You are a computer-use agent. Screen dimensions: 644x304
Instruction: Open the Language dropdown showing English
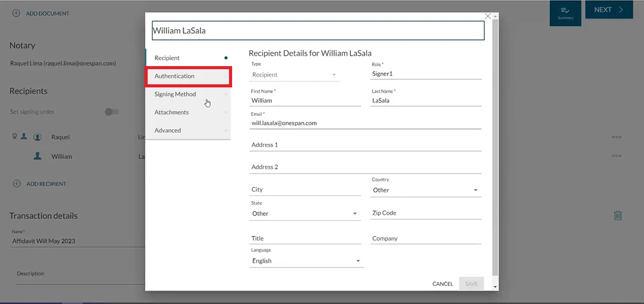click(306, 261)
